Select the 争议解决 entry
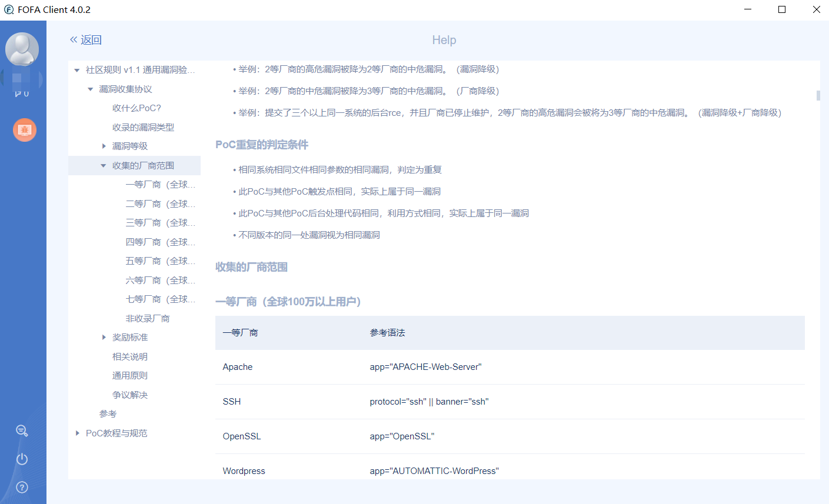The height and width of the screenshot is (504, 829). [x=131, y=395]
